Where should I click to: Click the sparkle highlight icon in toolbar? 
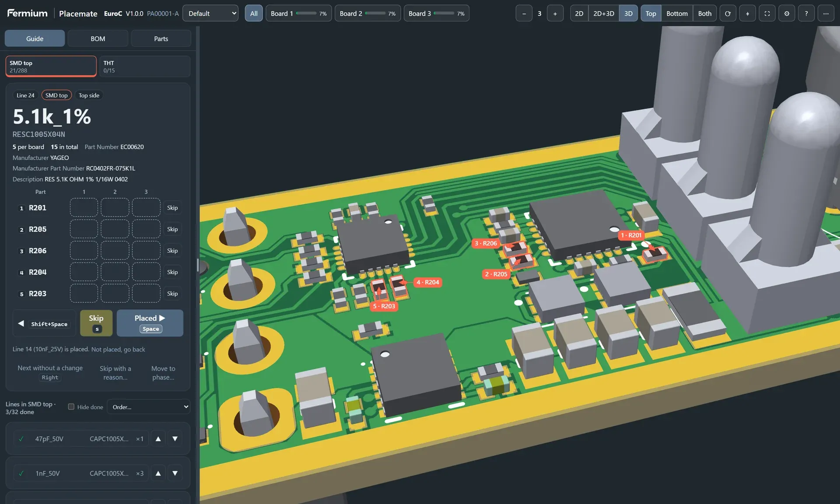747,14
